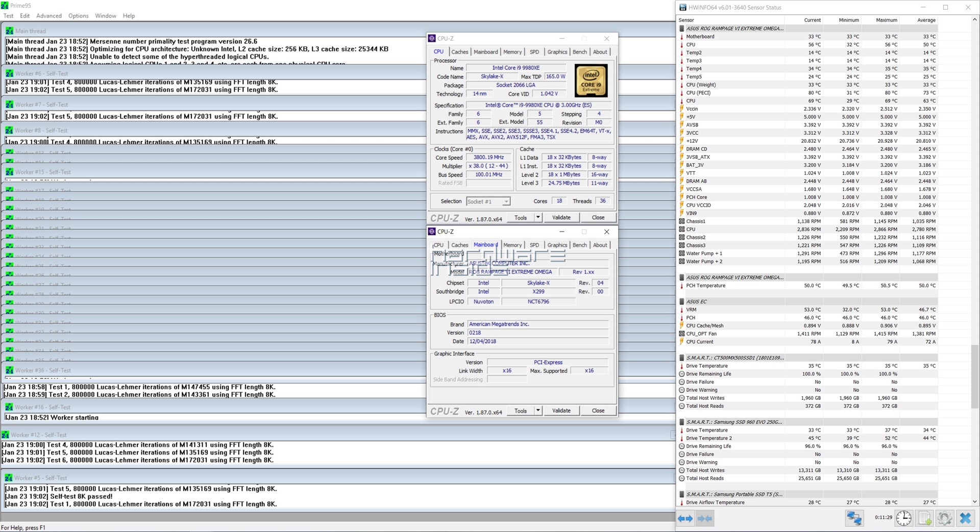Open HWiNFO sensor settings gear icon
980x532 pixels.
tap(944, 519)
